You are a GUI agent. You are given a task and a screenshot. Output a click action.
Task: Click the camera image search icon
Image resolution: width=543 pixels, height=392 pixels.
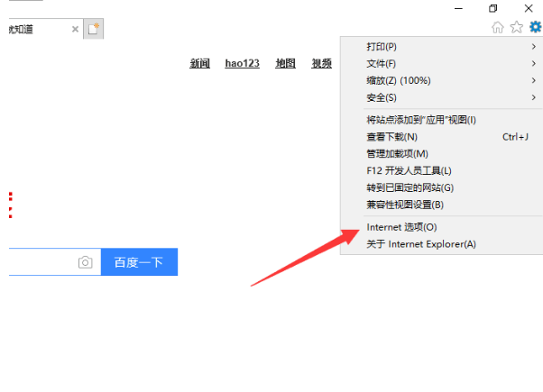pos(85,262)
